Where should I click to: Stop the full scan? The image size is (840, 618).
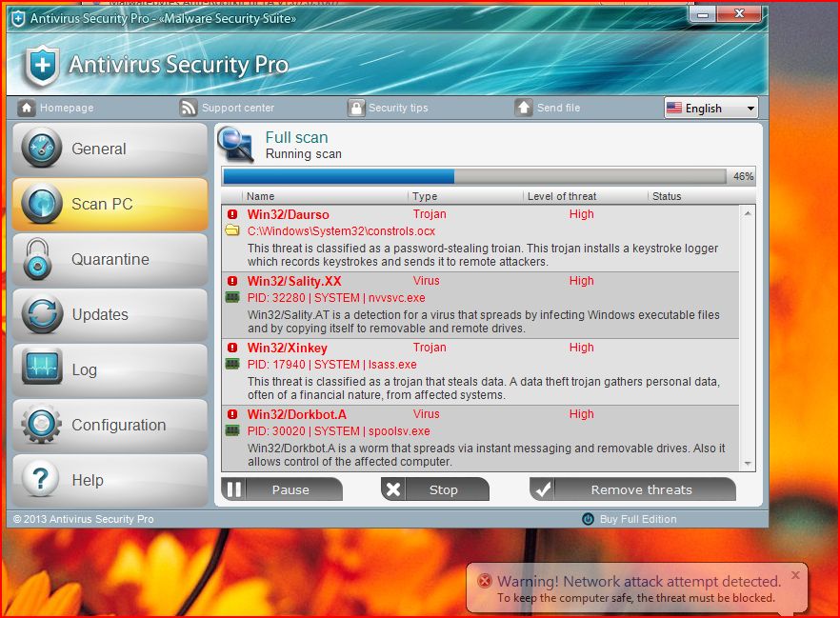click(x=435, y=489)
